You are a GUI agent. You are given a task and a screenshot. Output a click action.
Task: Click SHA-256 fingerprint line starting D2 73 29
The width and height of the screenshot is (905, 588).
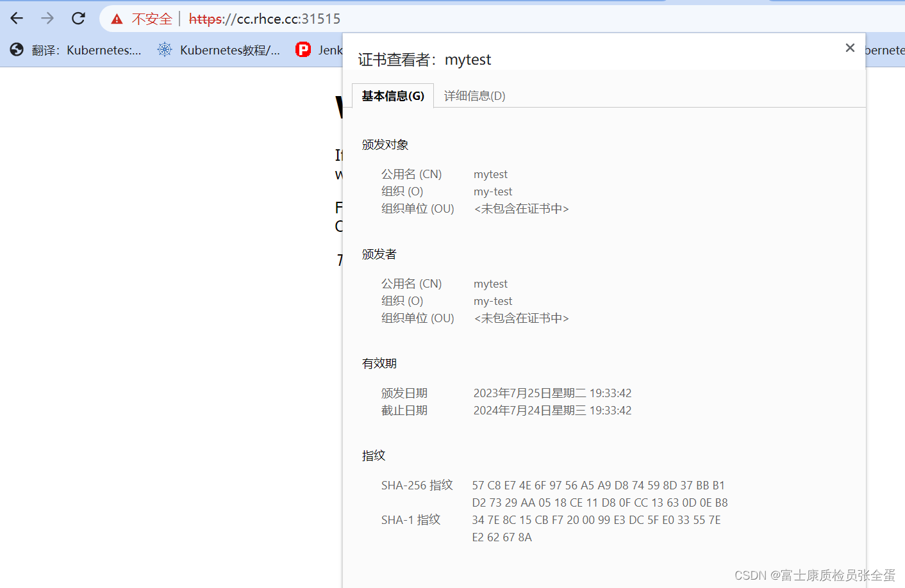point(600,503)
